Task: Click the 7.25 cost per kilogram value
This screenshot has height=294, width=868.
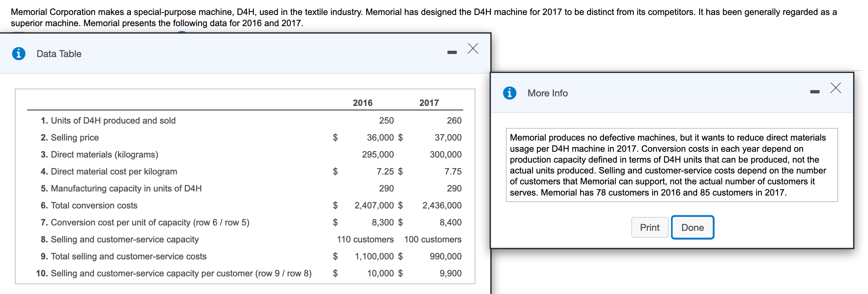Action: 385,171
